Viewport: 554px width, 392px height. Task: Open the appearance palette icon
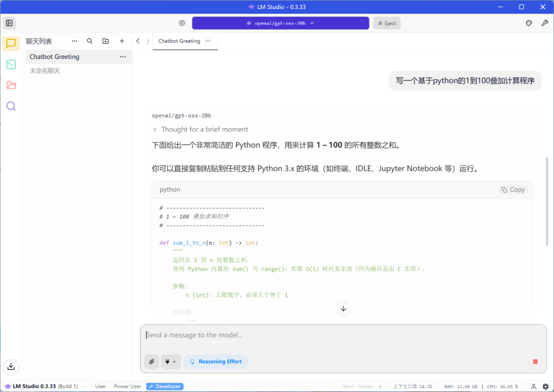click(x=529, y=23)
